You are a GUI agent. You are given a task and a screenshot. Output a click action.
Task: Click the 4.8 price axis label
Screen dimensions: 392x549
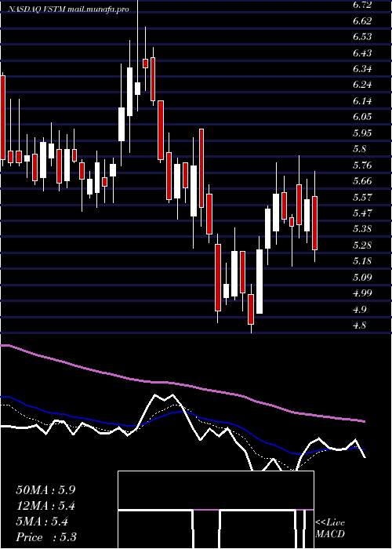pos(360,325)
